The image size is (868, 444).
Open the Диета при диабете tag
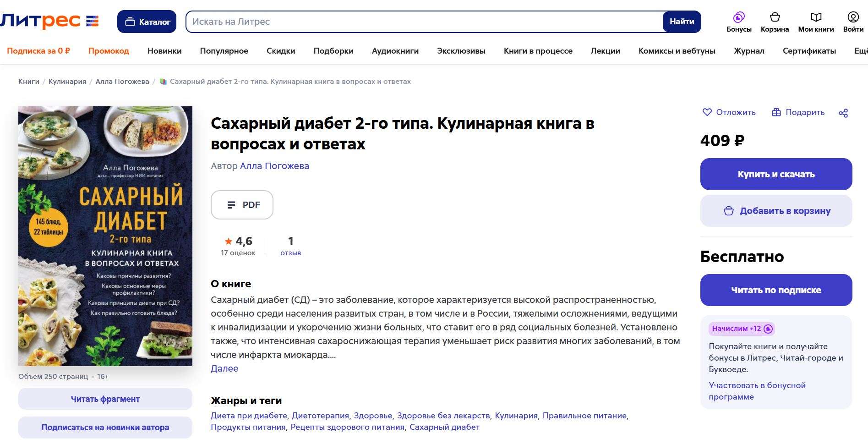coord(249,416)
